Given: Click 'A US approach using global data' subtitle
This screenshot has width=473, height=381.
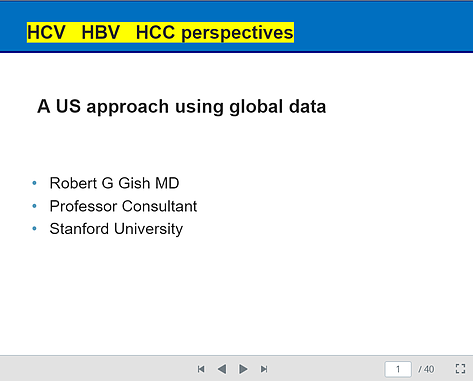Looking at the screenshot, I should click(182, 107).
